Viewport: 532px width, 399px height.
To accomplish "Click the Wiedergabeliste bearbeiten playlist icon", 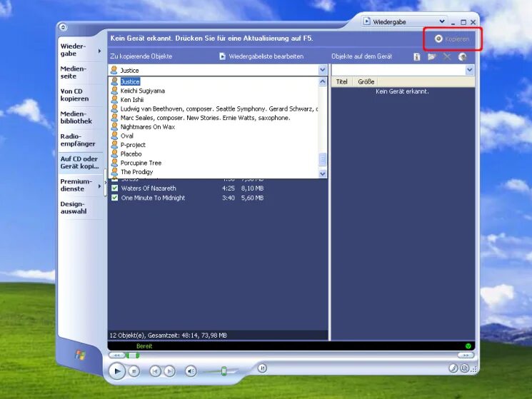I will [222, 56].
